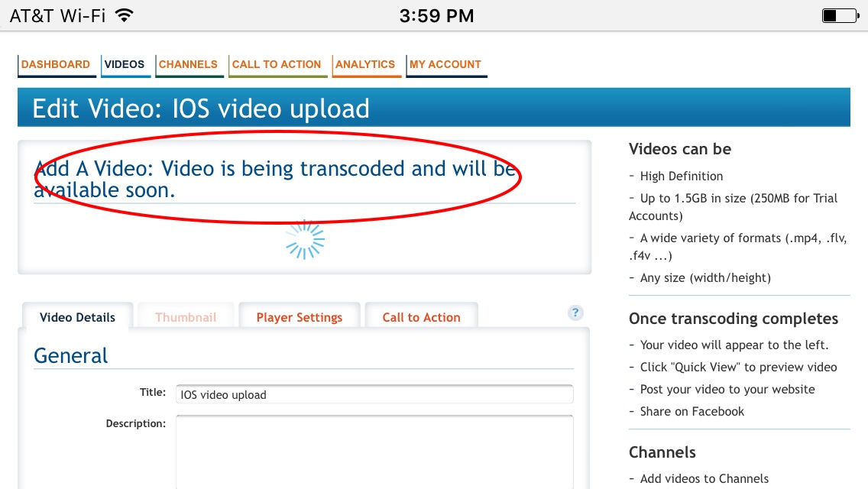Click into the Description text area
The image size is (868, 489).
[x=374, y=452]
